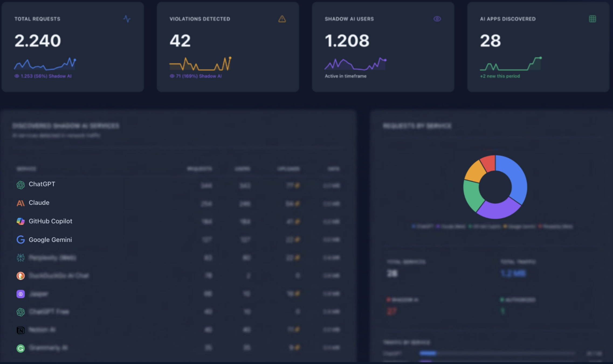Click the warning triangle on Violations Detected card

click(x=282, y=19)
